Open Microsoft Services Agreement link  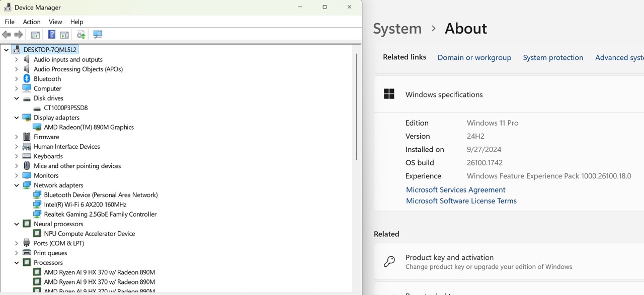click(x=455, y=189)
